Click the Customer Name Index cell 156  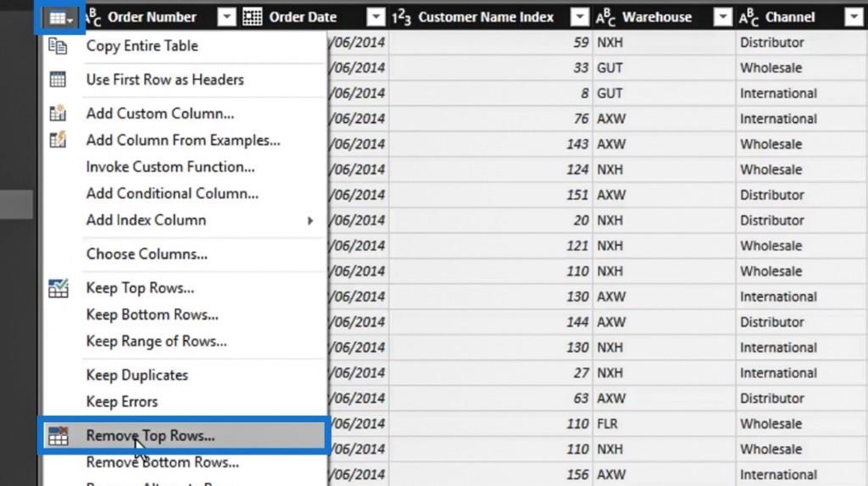[491, 475]
